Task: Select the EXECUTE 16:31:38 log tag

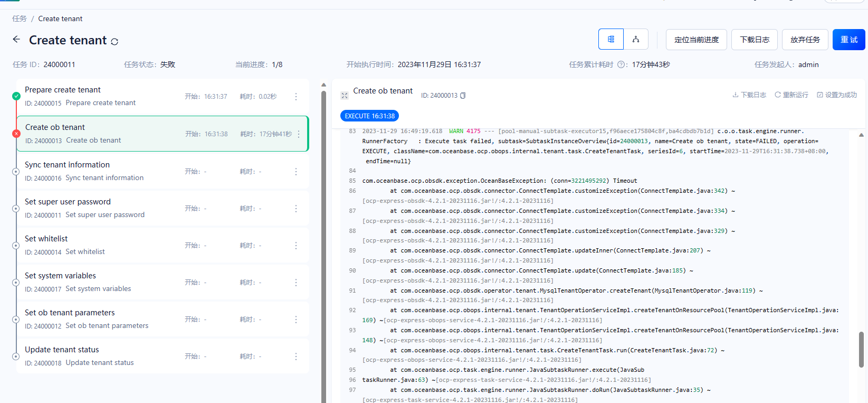Action: pos(370,116)
